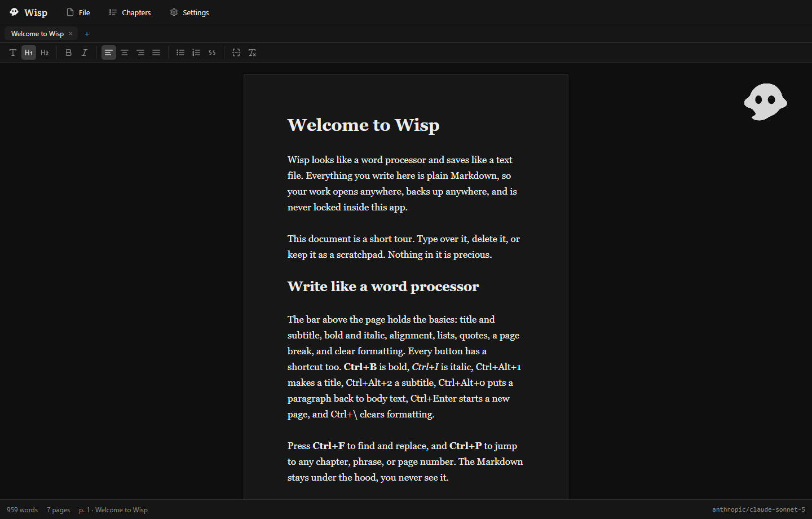
Task: Open the File menu
Action: coord(78,12)
